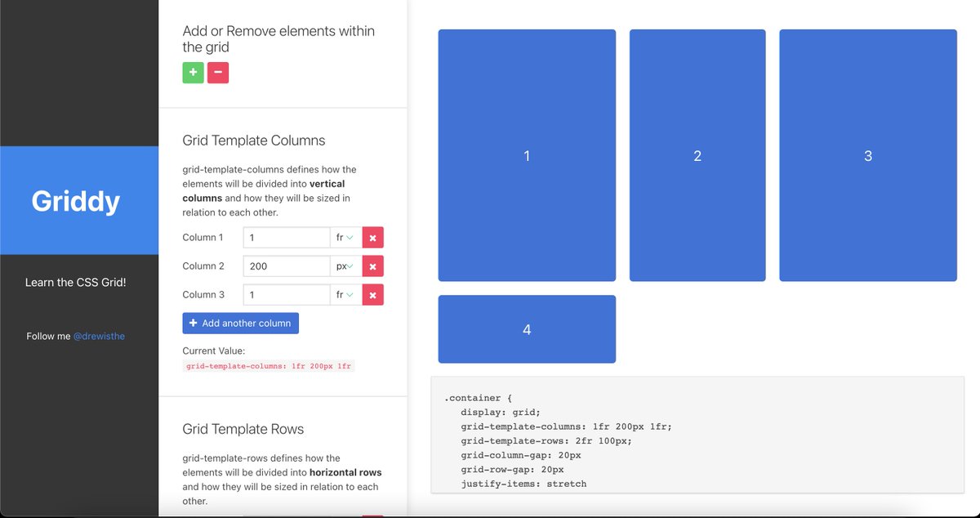Open the Column 3 fr unit dropdown

coord(345,295)
